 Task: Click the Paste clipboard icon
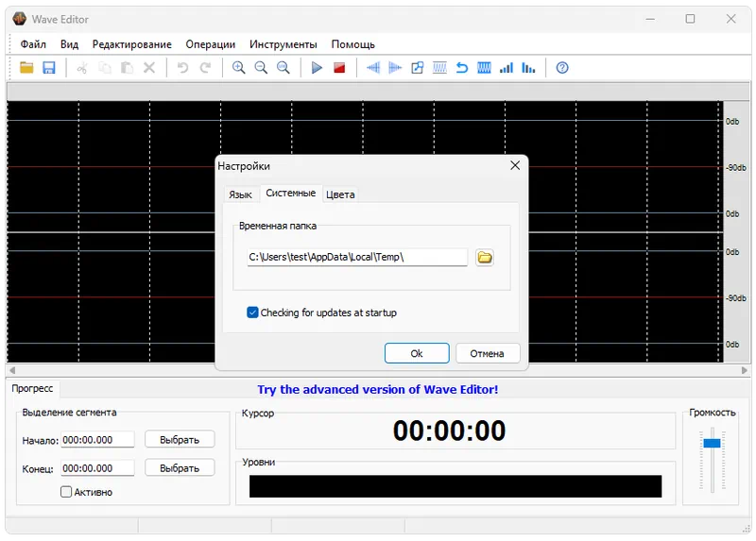[x=127, y=68]
